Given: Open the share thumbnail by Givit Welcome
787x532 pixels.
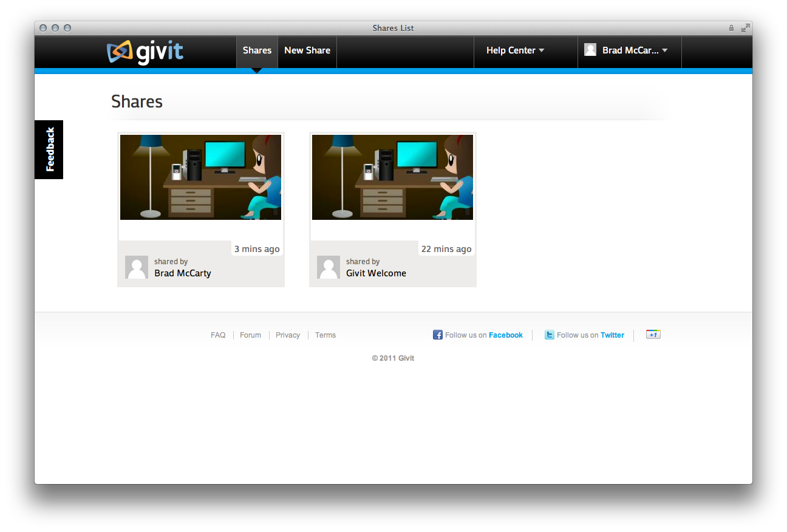Looking at the screenshot, I should (x=392, y=177).
